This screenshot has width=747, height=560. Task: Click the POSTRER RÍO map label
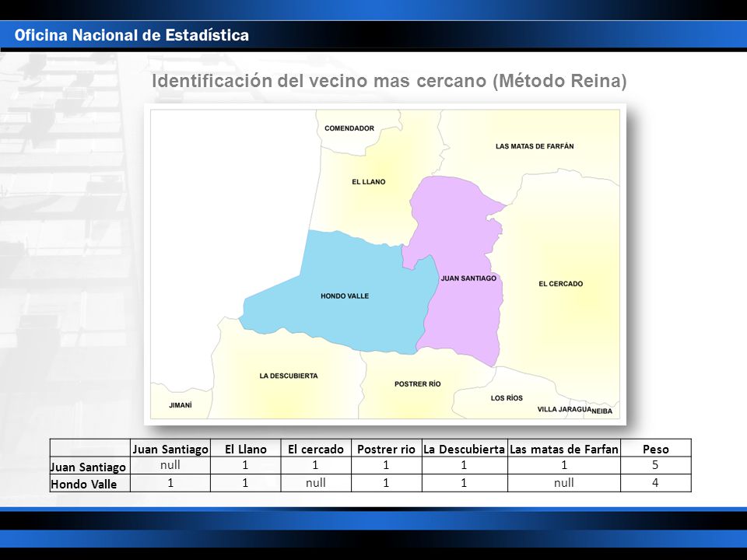coord(417,383)
